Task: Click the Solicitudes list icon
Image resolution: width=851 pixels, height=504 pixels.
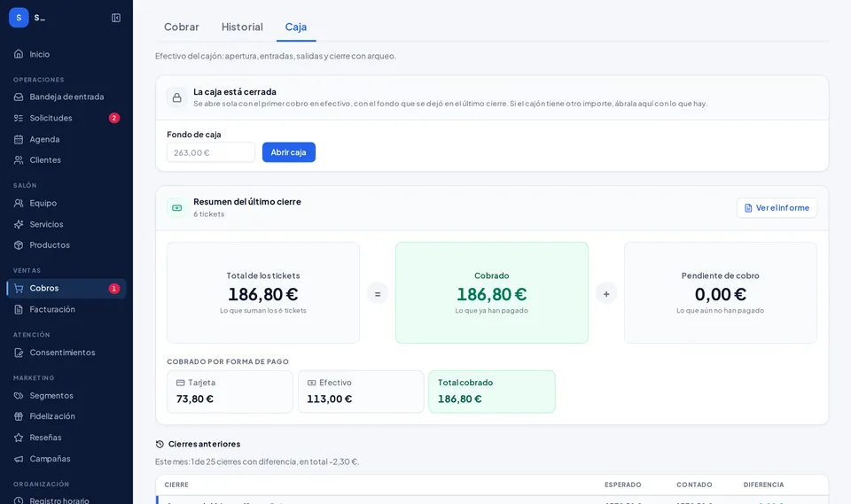Action: pos(19,118)
